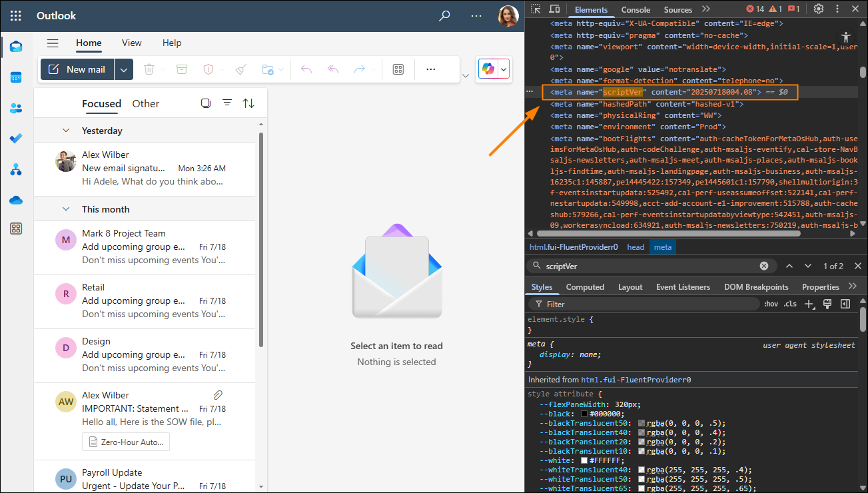The width and height of the screenshot is (868, 493).
Task: Click the Reply all arrows icon
Action: [332, 69]
